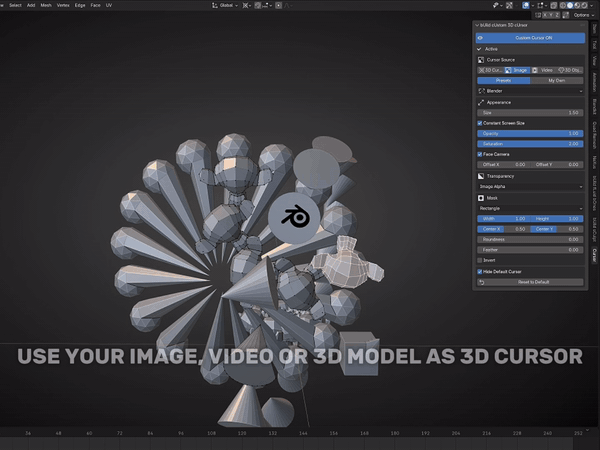The width and height of the screenshot is (600, 450).
Task: Enable the Invert mask checkbox
Action: click(479, 260)
